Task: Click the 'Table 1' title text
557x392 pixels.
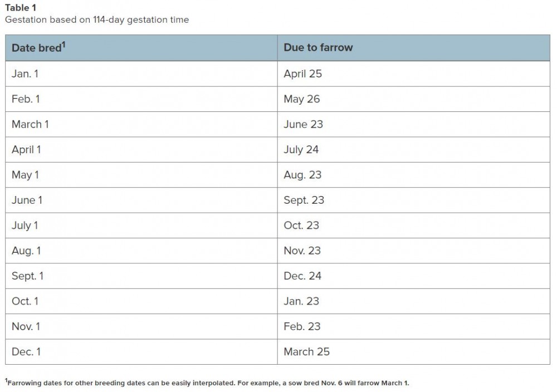Action: [x=20, y=8]
